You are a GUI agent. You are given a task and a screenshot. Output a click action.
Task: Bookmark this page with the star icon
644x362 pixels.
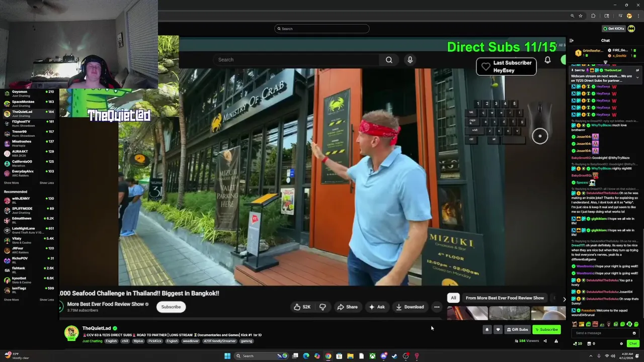click(580, 16)
